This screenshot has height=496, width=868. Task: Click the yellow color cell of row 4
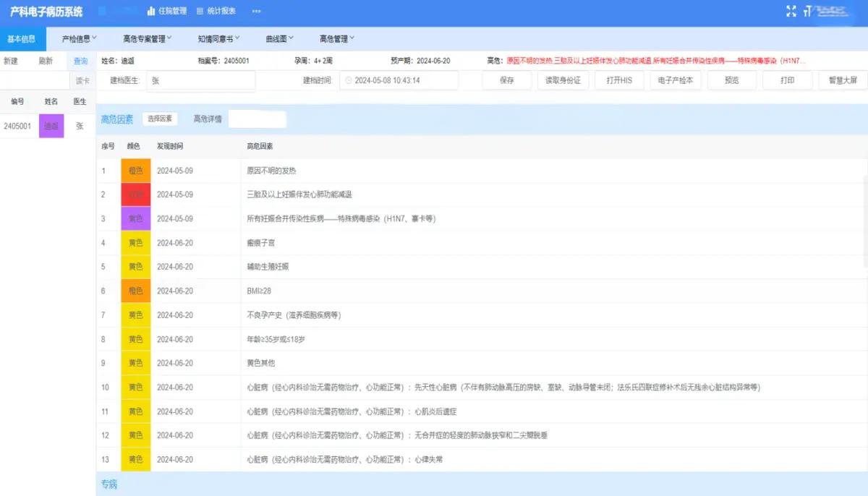coord(136,243)
